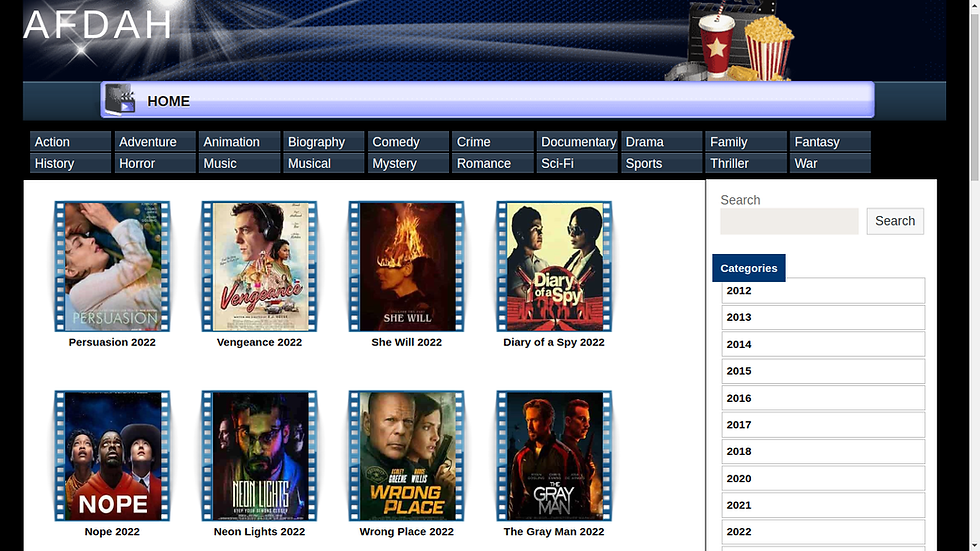The width and height of the screenshot is (980, 551).
Task: Open the Wrong Place movie poster
Action: (x=406, y=456)
